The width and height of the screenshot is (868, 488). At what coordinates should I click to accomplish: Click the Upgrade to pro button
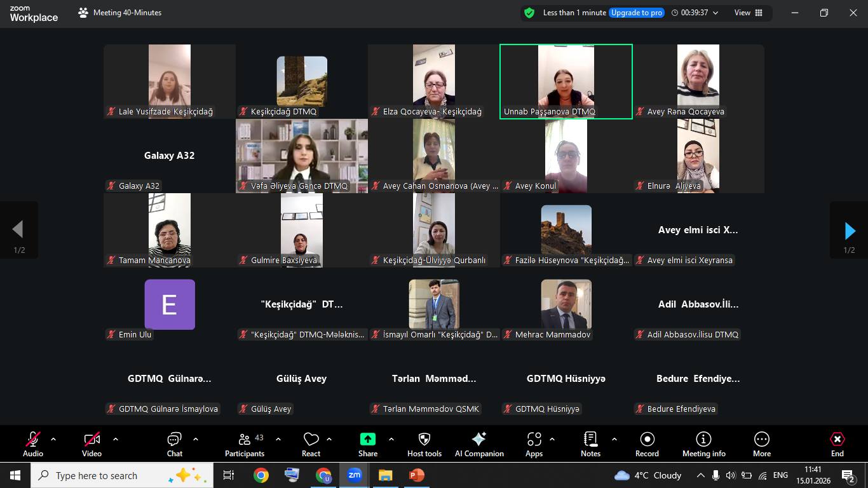[637, 13]
